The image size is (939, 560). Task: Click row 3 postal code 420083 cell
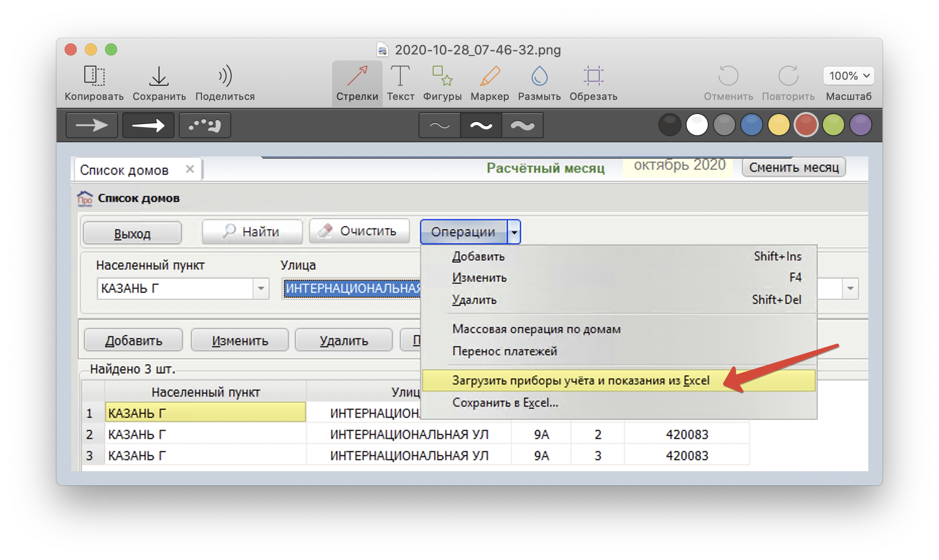(x=687, y=456)
